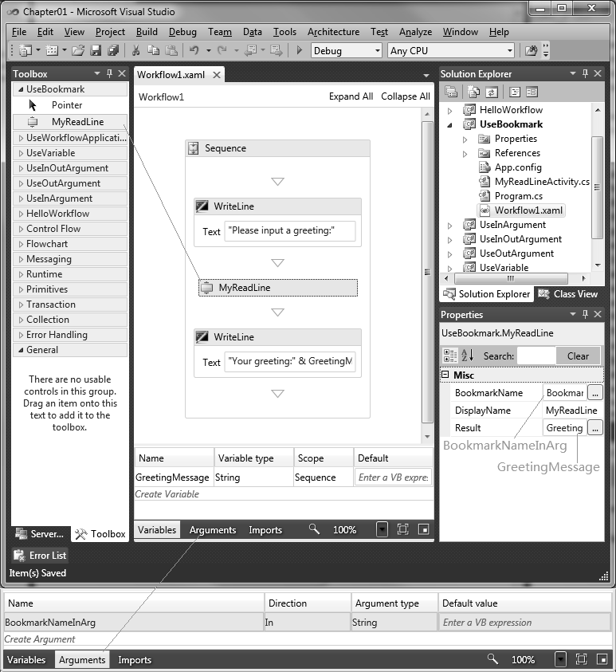The width and height of the screenshot is (616, 672).
Task: Click the New Project toolbar icon
Action: [x=26, y=50]
